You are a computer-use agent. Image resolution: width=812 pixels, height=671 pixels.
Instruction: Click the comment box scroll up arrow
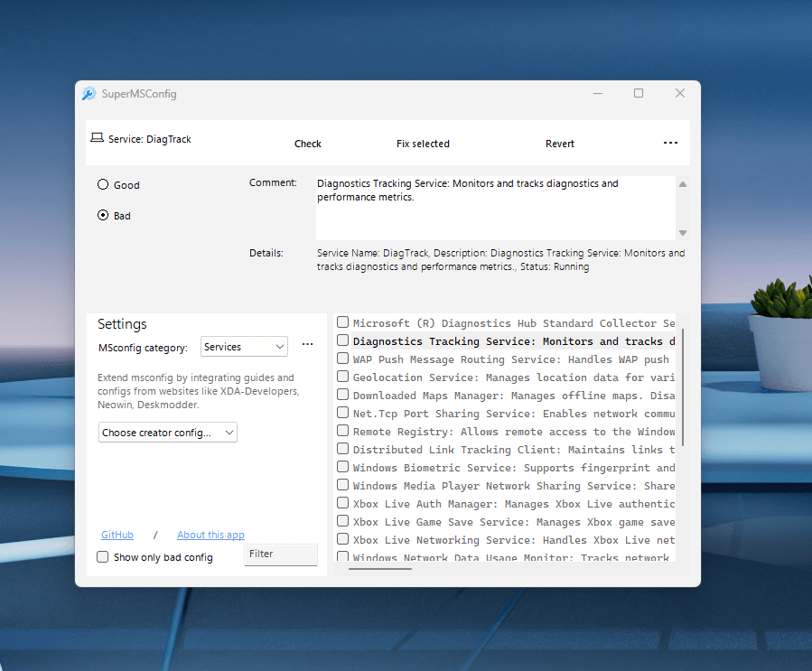tap(683, 184)
